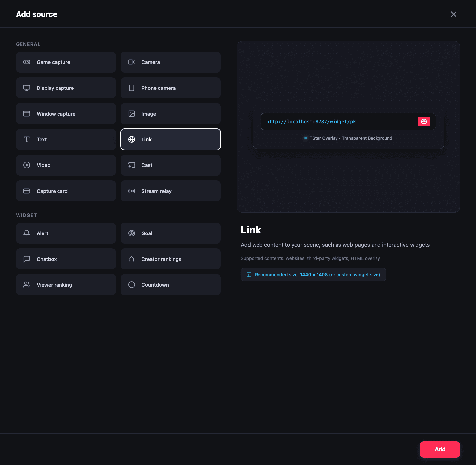Click the localhost widget URL field
The height and width of the screenshot is (465, 476).
click(348, 122)
